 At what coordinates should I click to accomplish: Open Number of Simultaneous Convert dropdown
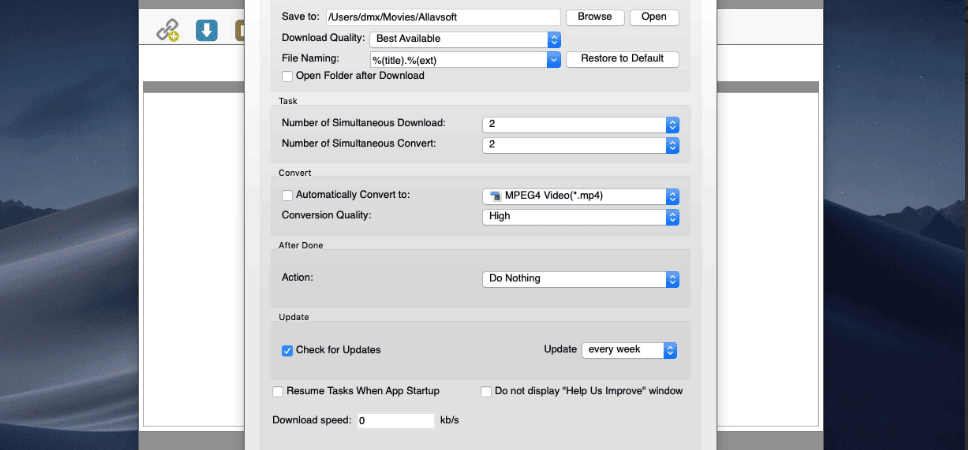(x=580, y=145)
